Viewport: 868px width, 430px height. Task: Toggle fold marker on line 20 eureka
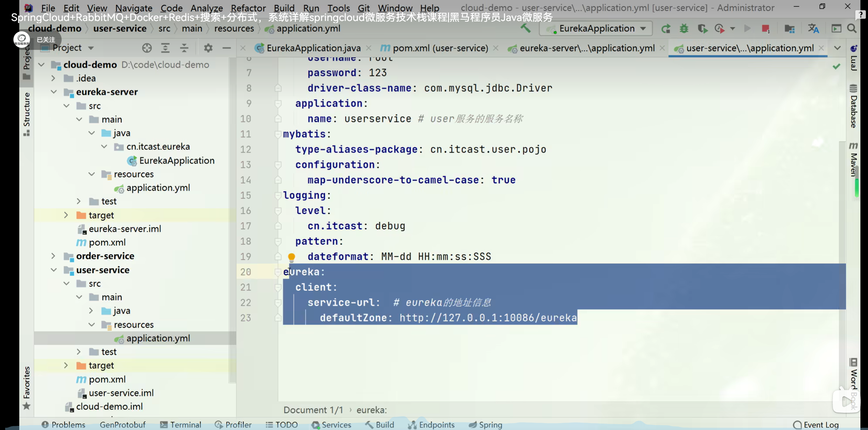[278, 272]
